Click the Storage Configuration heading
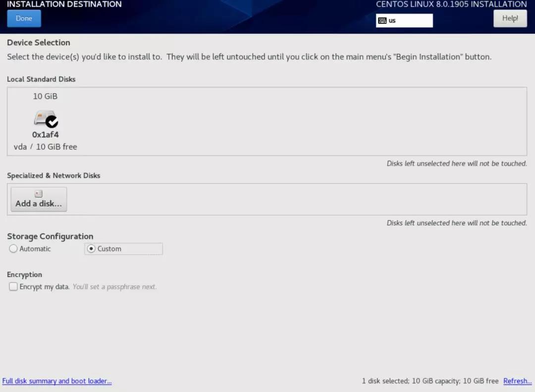The image size is (535, 392). tap(50, 236)
